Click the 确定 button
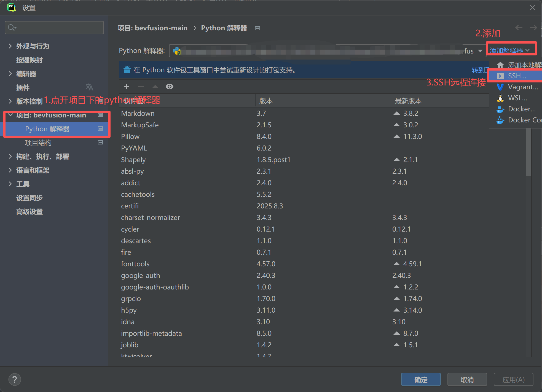 coord(421,380)
